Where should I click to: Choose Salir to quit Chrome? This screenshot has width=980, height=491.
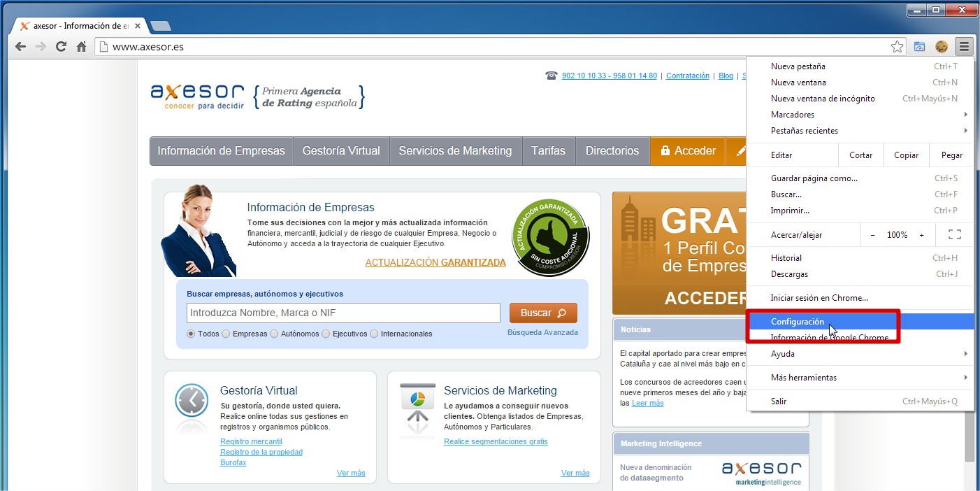pos(860,401)
